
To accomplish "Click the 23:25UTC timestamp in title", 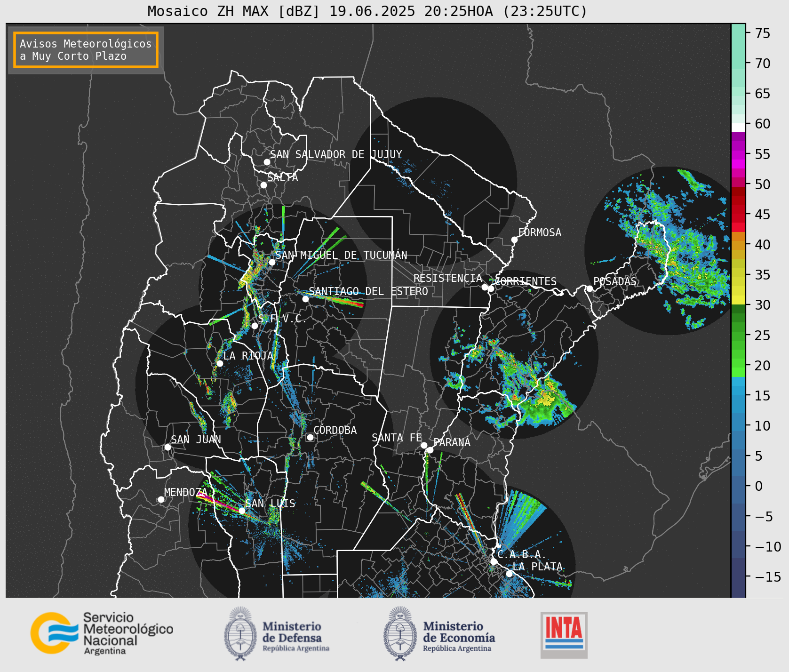I will [545, 11].
